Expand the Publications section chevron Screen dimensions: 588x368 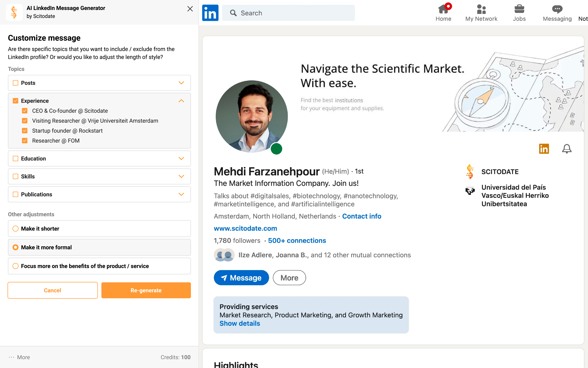click(x=181, y=194)
